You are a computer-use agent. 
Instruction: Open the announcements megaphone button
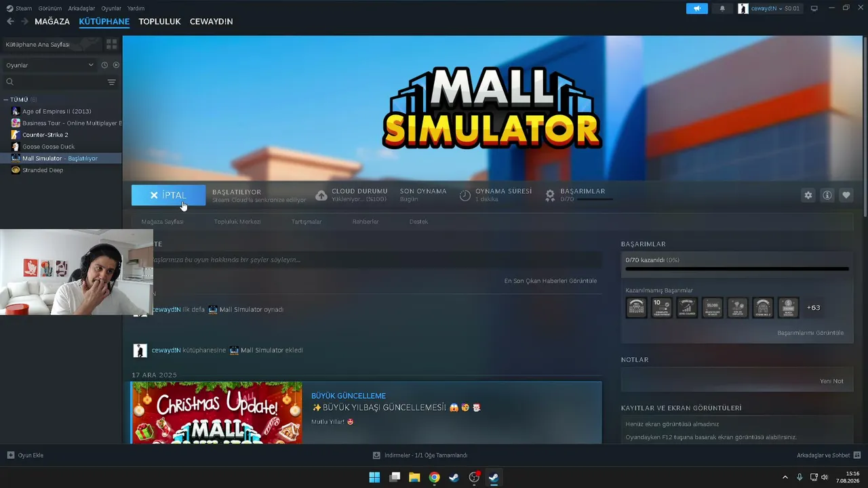coord(696,8)
